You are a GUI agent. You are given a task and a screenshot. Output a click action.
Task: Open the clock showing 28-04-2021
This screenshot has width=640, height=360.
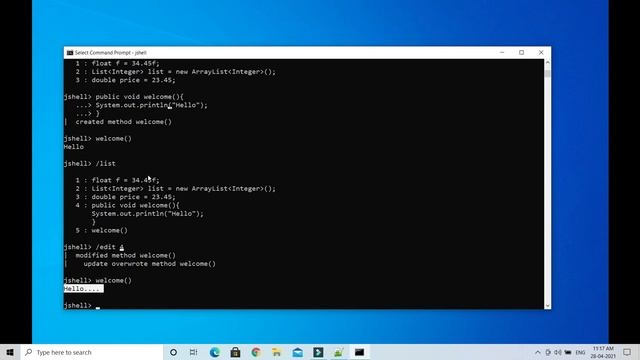click(603, 352)
